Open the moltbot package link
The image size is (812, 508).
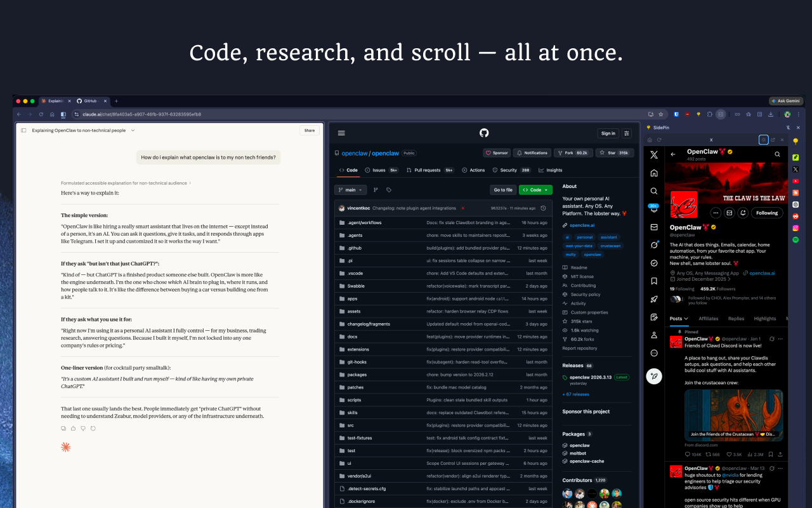579,453
